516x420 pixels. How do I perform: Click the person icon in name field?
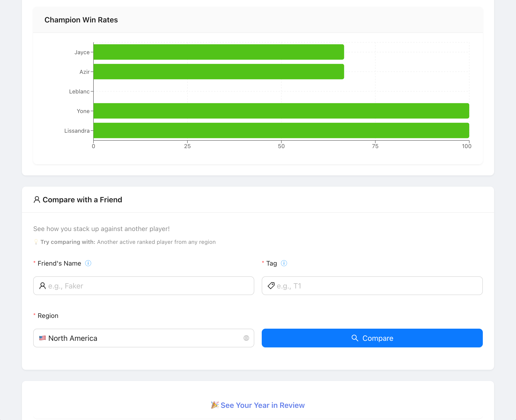coord(43,286)
